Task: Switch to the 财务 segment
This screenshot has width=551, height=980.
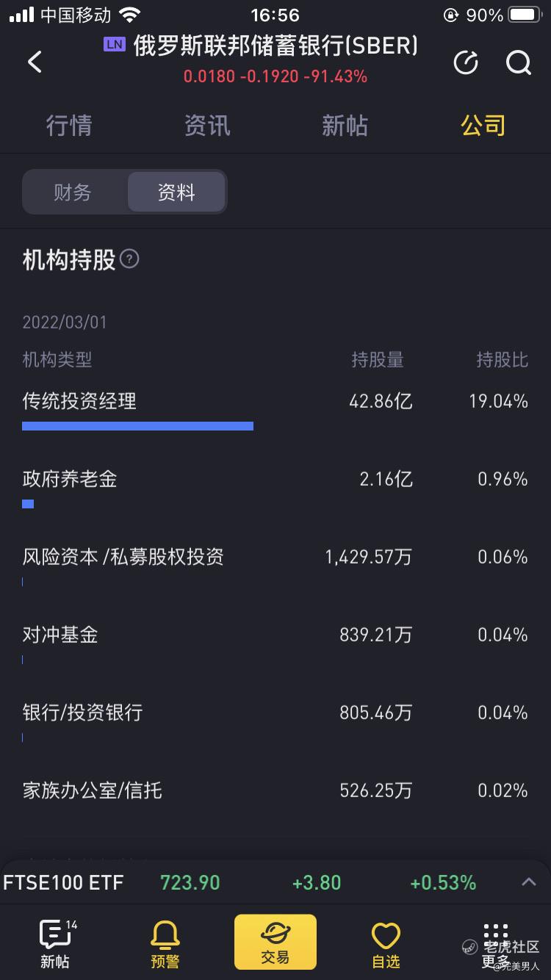Action: (x=73, y=192)
